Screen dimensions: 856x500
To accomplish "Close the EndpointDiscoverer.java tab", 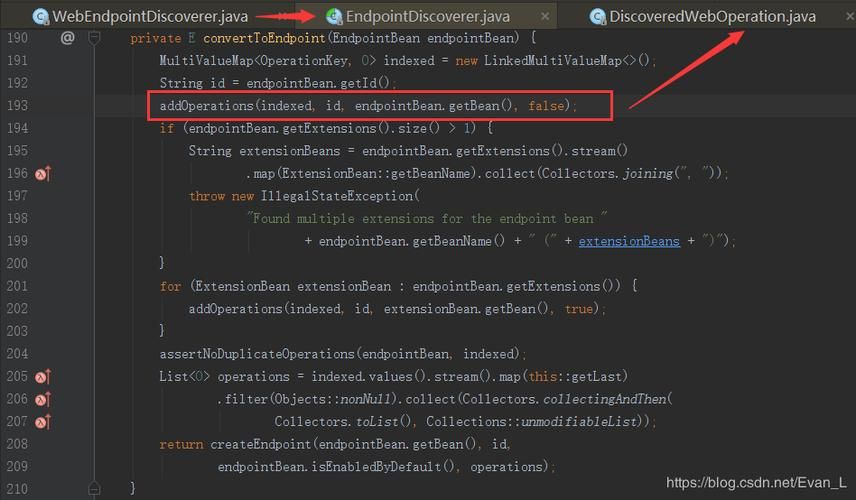I will click(x=545, y=16).
